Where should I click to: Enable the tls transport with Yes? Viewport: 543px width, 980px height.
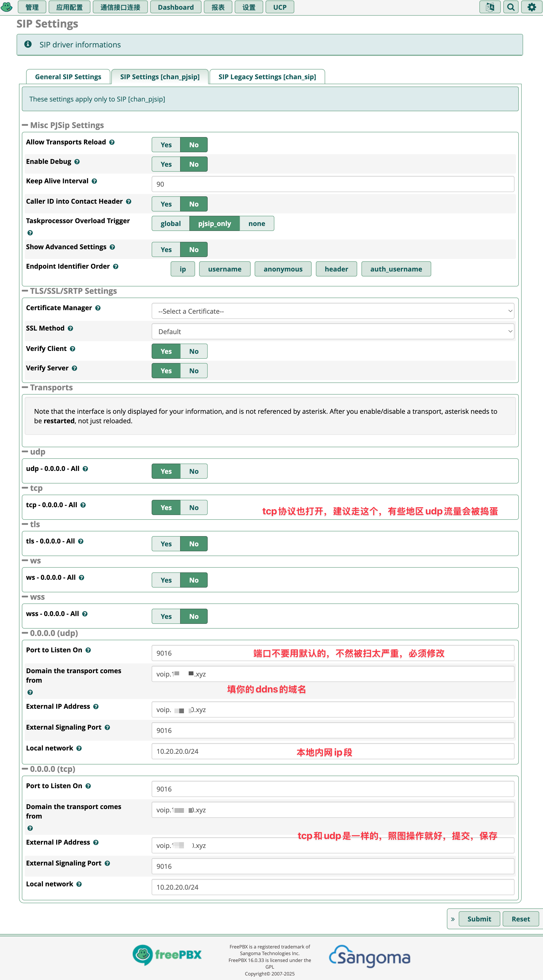tap(166, 544)
